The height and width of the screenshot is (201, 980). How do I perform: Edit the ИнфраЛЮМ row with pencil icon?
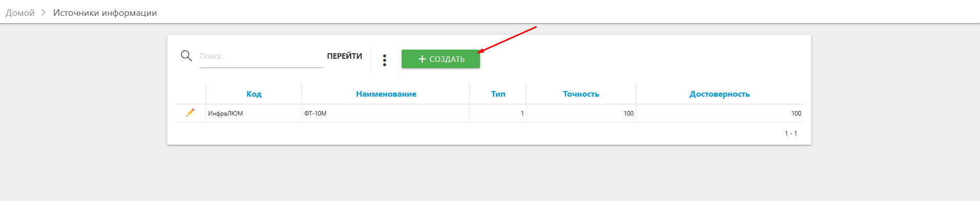coord(190,113)
